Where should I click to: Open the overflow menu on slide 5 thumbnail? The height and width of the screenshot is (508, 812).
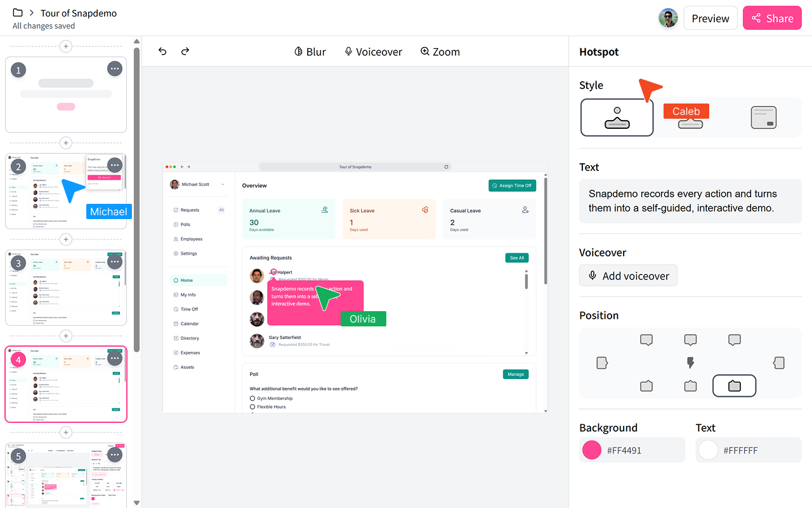(x=114, y=455)
